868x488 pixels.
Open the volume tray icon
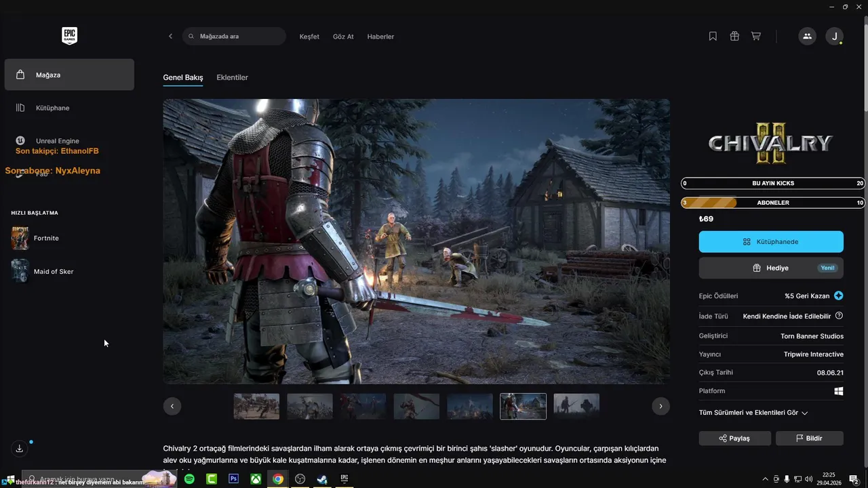pyautogui.click(x=808, y=479)
